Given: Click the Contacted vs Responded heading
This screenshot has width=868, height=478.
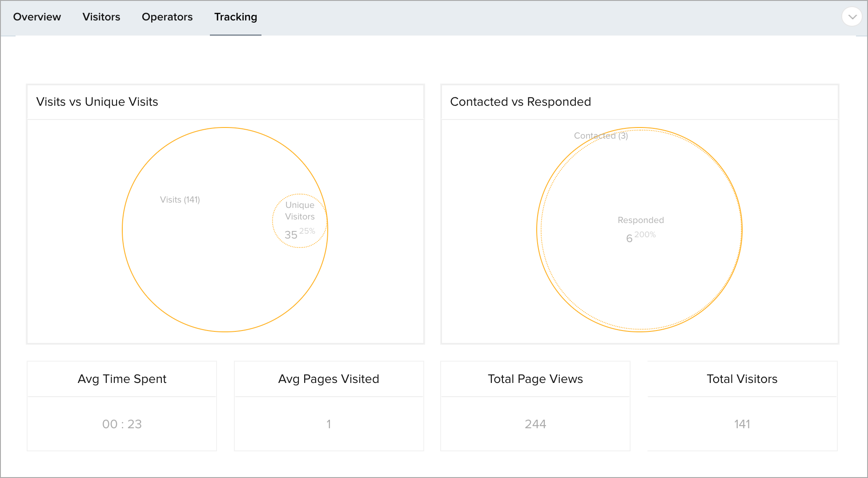Looking at the screenshot, I should [520, 102].
